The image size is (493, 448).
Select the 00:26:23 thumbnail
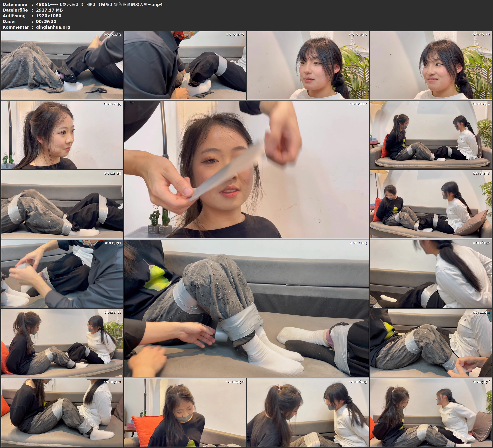click(308, 412)
